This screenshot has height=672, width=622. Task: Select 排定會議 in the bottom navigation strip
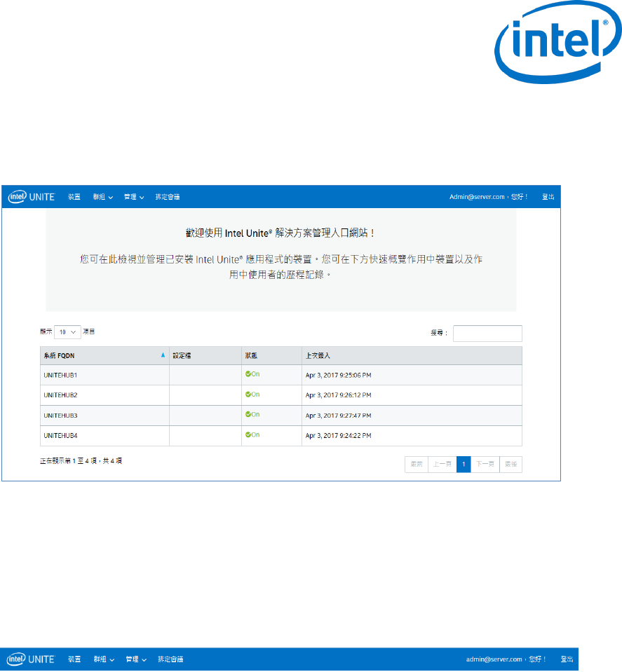click(x=170, y=659)
